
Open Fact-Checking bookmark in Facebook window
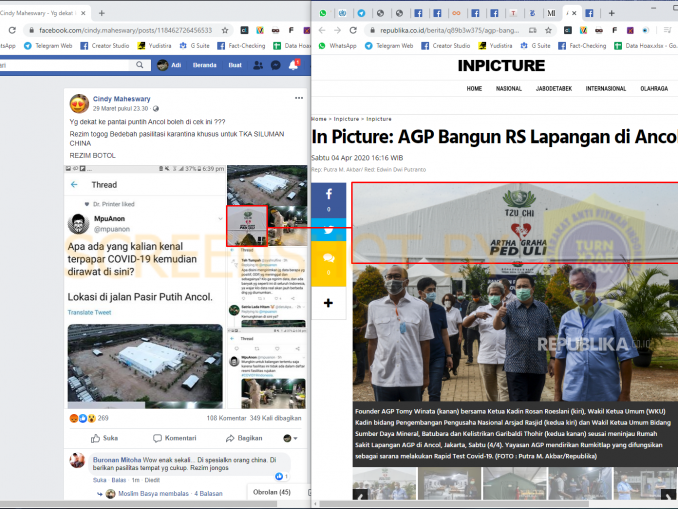pyautogui.click(x=241, y=45)
